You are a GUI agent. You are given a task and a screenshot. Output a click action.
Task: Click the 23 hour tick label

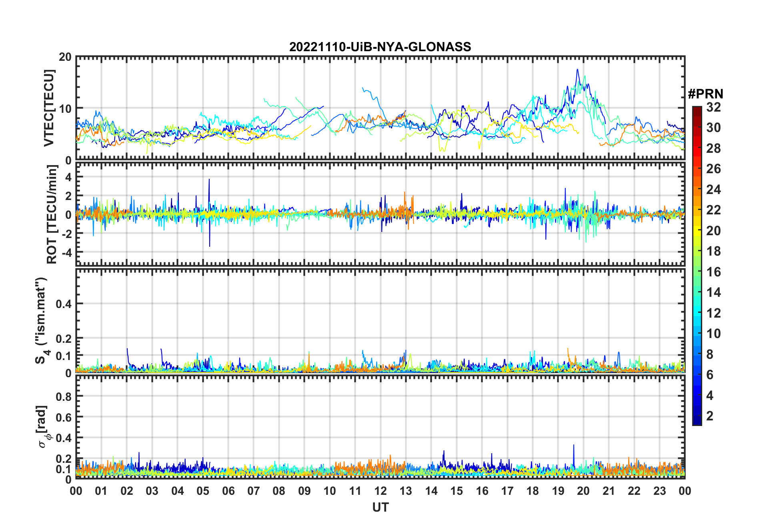click(x=660, y=491)
